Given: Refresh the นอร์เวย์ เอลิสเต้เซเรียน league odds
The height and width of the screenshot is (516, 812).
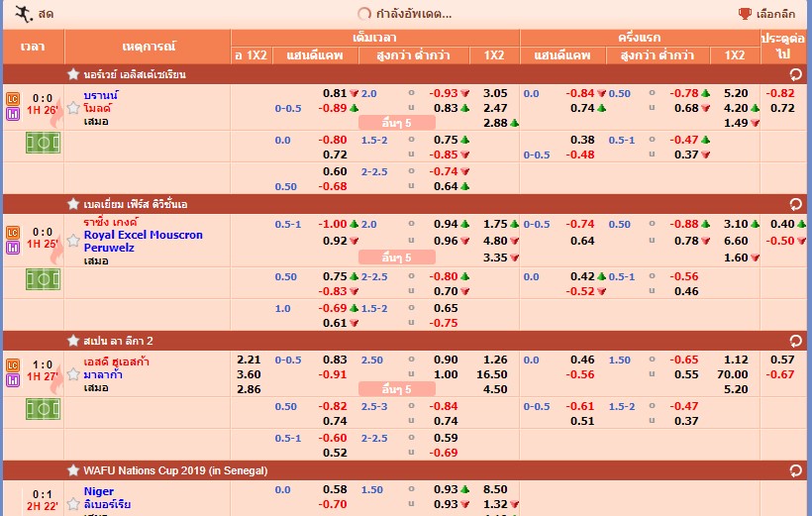Looking at the screenshot, I should coord(795,74).
